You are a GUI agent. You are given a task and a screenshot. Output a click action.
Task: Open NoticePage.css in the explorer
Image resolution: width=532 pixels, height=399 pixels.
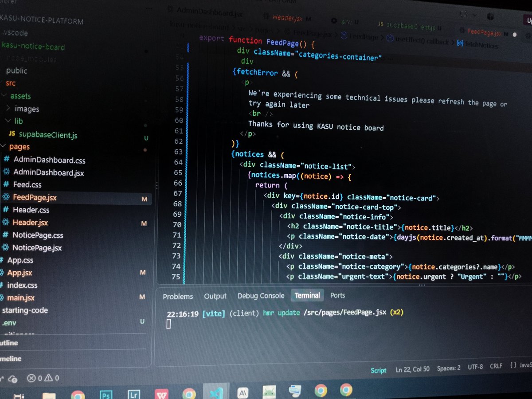coord(38,235)
